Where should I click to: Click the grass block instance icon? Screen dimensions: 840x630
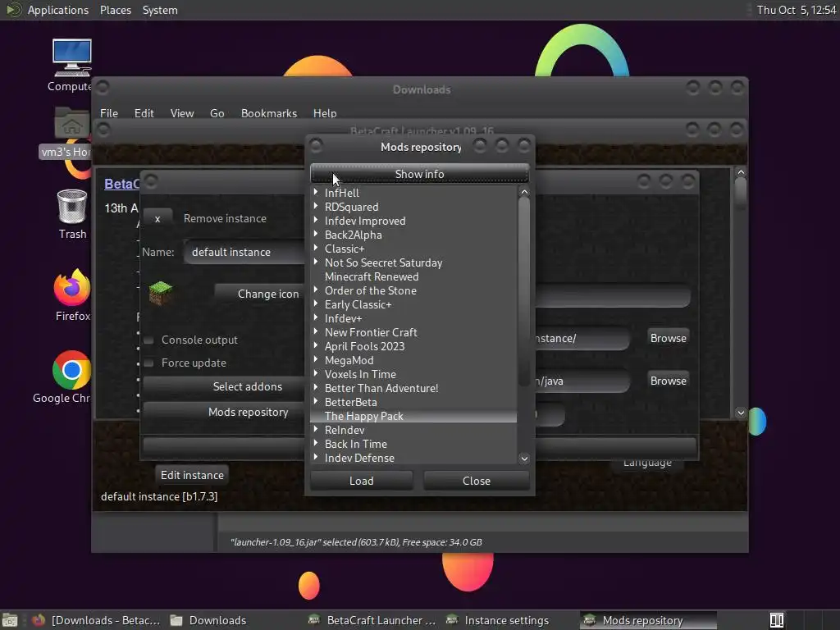[160, 293]
